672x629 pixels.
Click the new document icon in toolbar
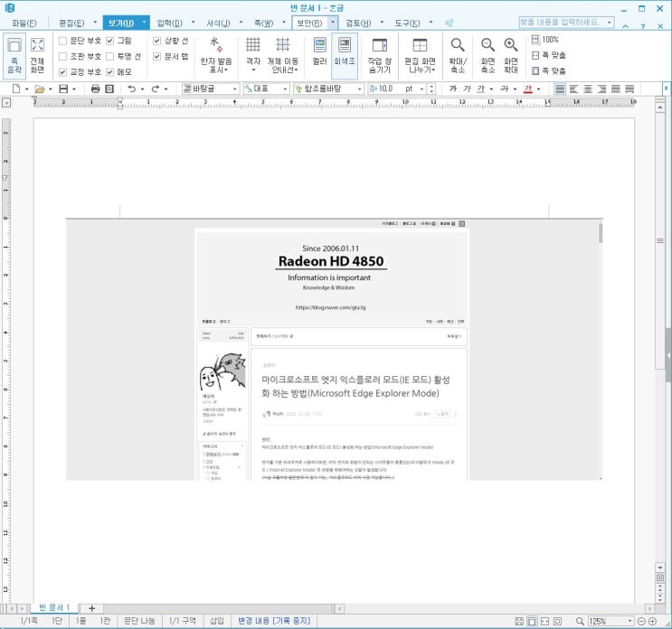click(x=16, y=89)
